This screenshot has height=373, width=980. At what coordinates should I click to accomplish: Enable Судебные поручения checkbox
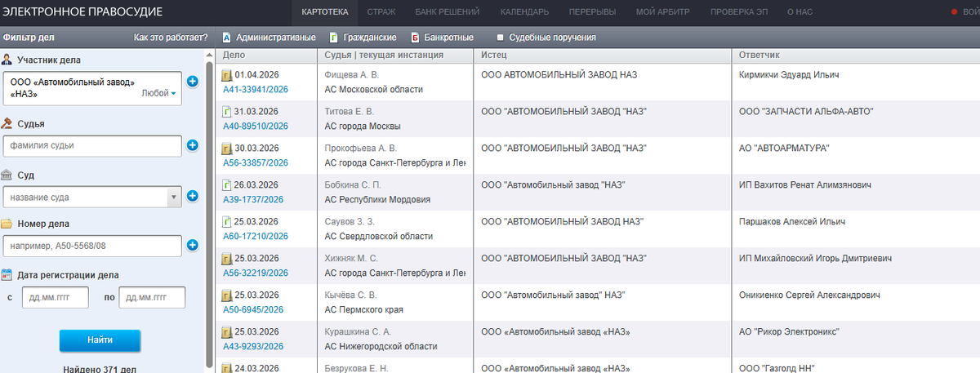point(501,38)
